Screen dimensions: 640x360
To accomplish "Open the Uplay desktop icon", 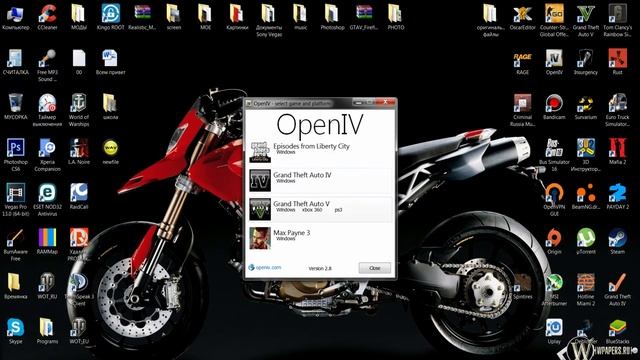I will coord(554,331).
